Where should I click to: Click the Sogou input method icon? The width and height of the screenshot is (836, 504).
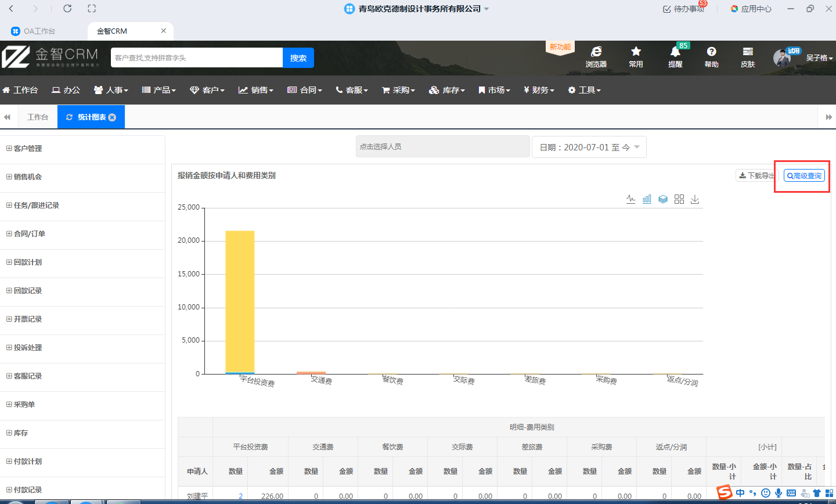pyautogui.click(x=724, y=493)
